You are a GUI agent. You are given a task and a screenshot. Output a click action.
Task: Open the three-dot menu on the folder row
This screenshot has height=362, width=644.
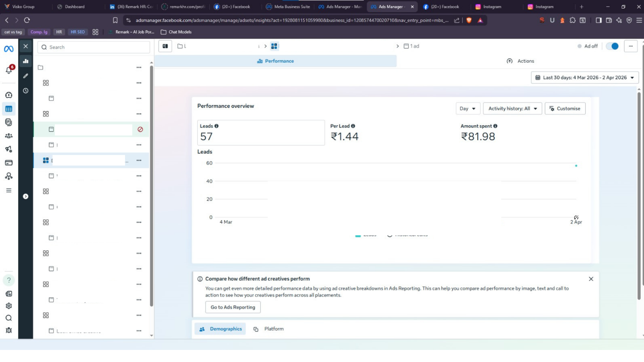click(139, 68)
